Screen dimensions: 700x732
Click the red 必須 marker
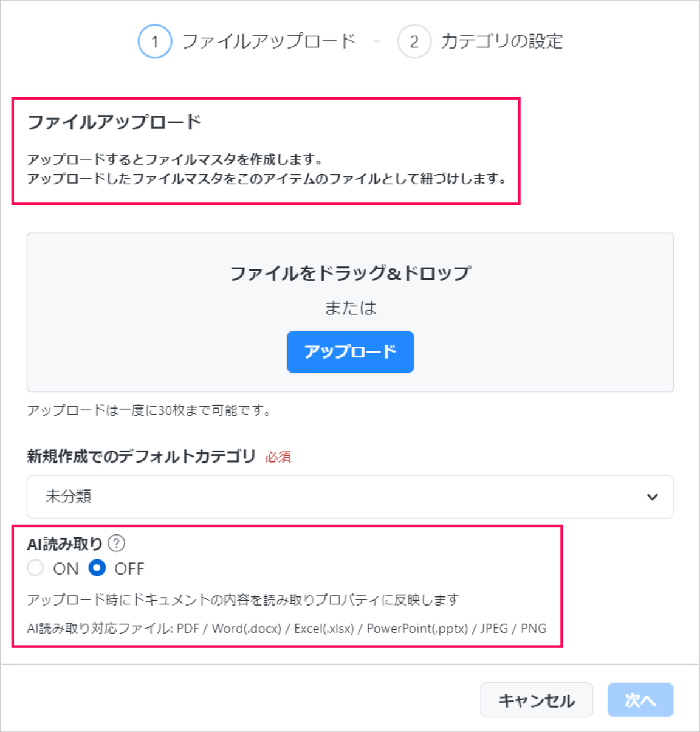pyautogui.click(x=278, y=457)
